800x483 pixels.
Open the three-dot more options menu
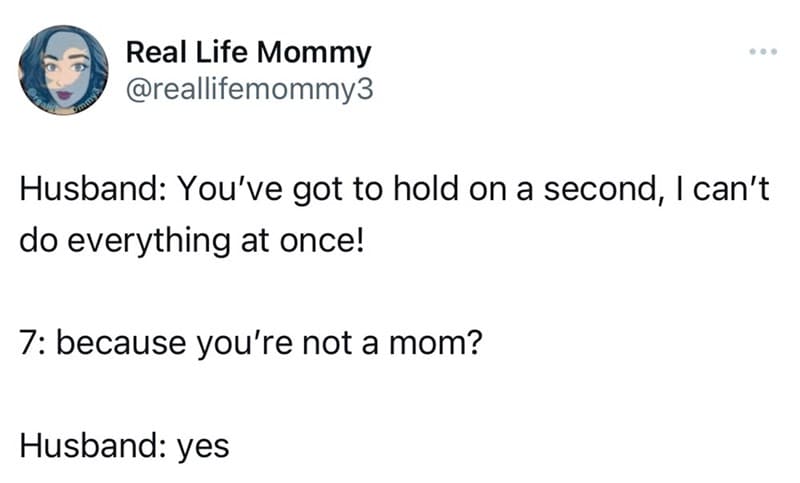[763, 52]
